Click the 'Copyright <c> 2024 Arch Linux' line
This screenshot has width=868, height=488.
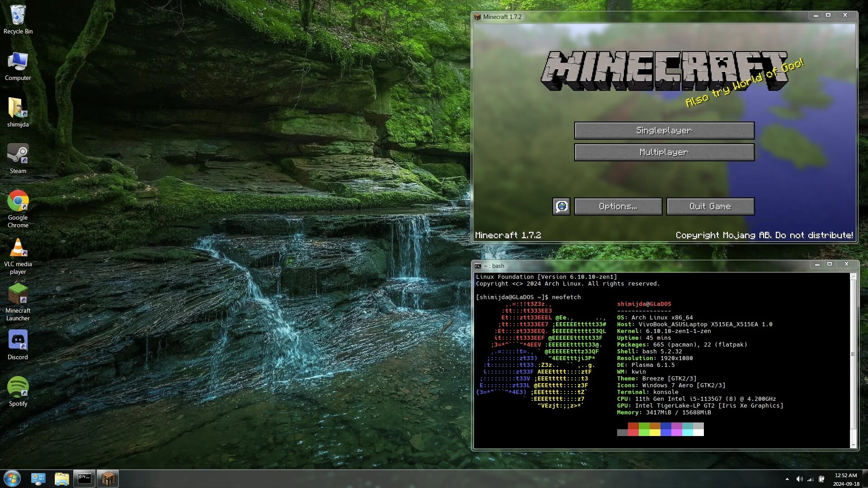[x=568, y=284]
